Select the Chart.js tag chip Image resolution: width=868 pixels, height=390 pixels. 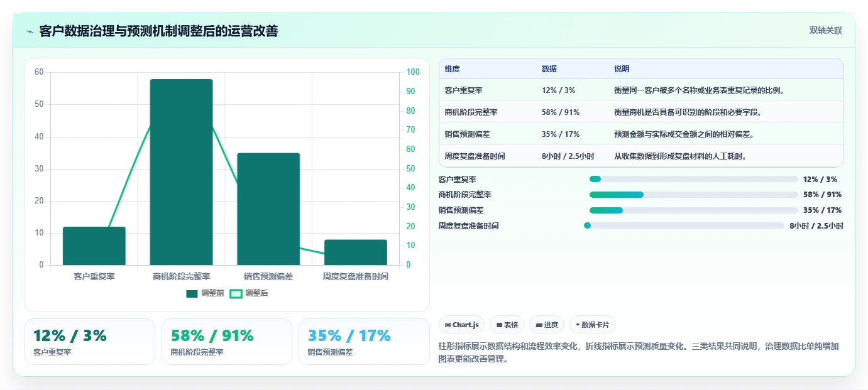(x=461, y=325)
